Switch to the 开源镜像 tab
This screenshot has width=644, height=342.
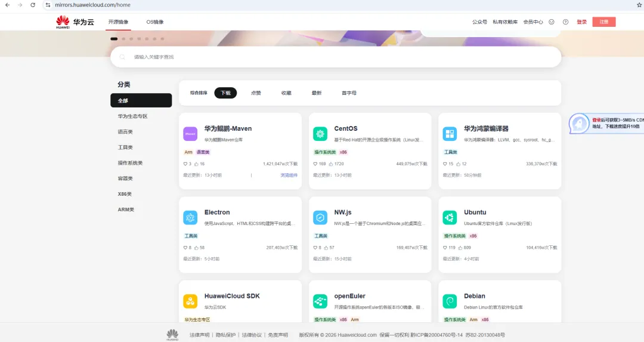[x=118, y=22]
